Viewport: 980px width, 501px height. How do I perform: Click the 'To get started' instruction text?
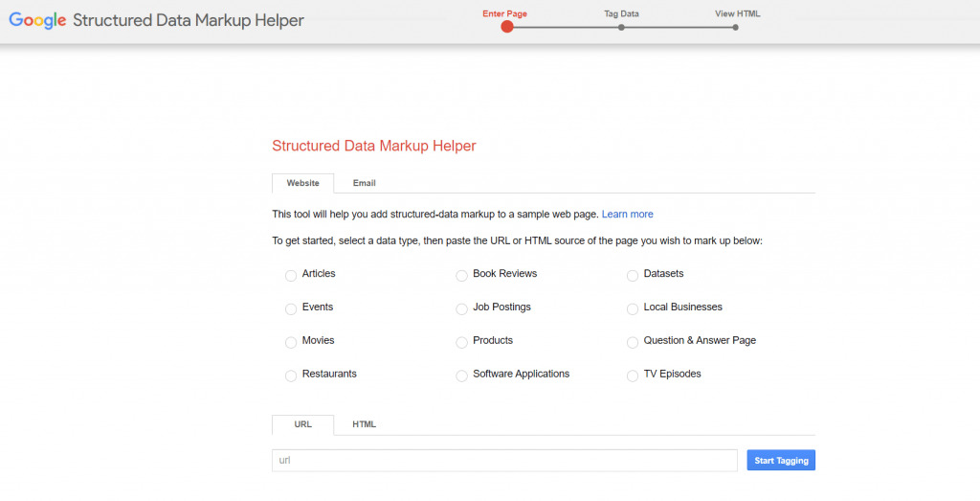point(517,240)
